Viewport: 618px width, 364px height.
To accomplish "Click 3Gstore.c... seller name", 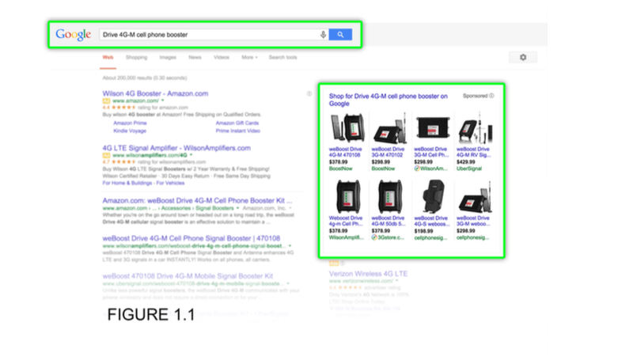I will (391, 237).
